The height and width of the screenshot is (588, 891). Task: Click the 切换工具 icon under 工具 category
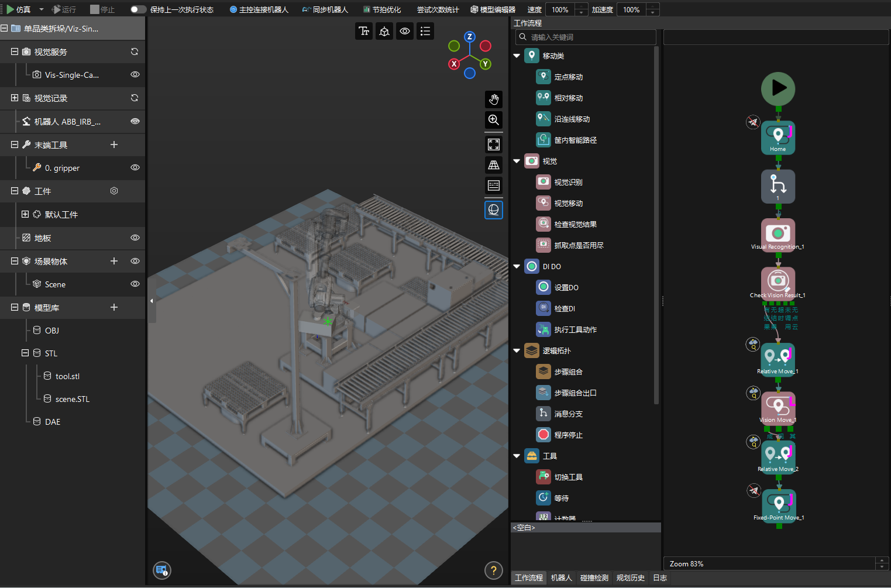[x=543, y=477]
